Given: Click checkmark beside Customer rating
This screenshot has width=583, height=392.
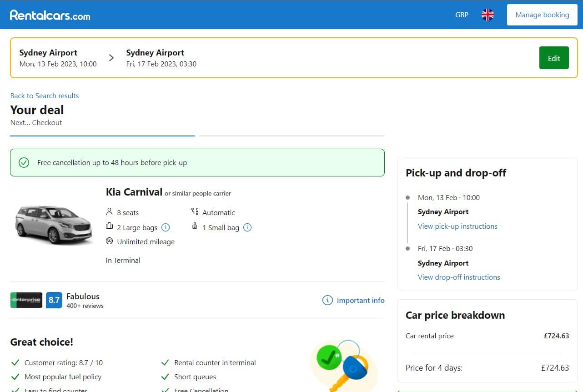Looking at the screenshot, I should [x=15, y=362].
